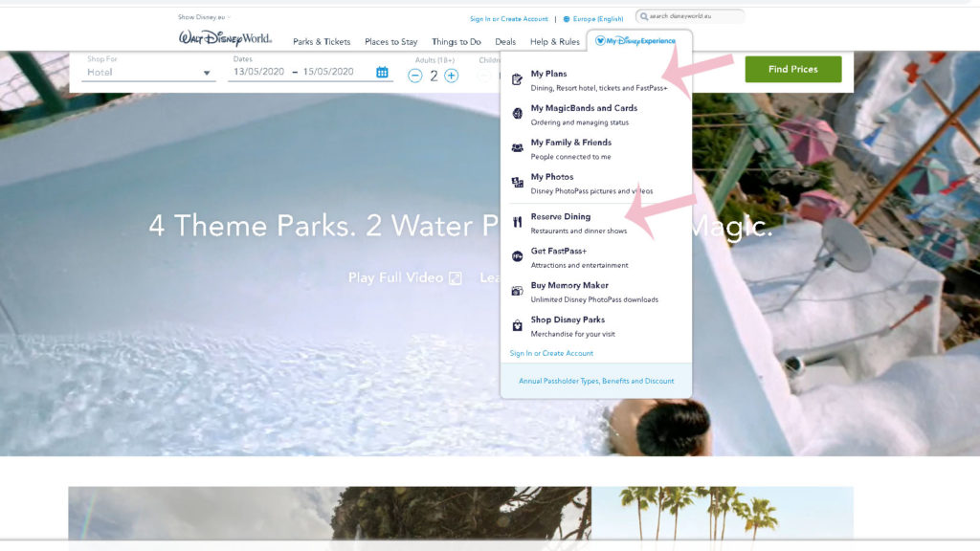The image size is (980, 551).
Task: Click the Shop Disney Parks bag icon
Action: pyautogui.click(x=517, y=325)
